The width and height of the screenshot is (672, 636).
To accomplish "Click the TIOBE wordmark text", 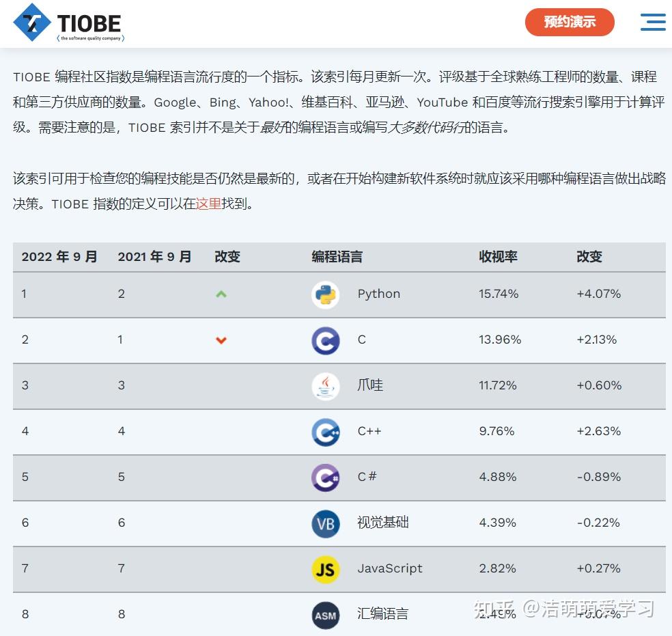I will [89, 24].
